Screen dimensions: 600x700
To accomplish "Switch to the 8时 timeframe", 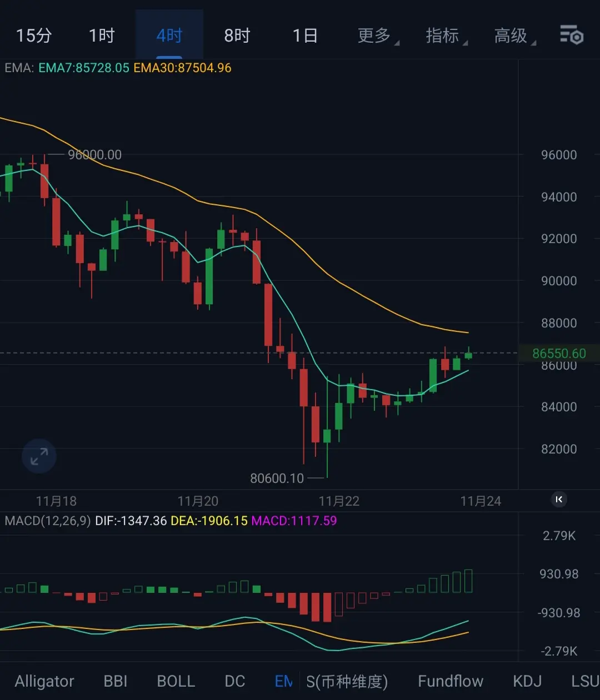I will click(x=237, y=36).
